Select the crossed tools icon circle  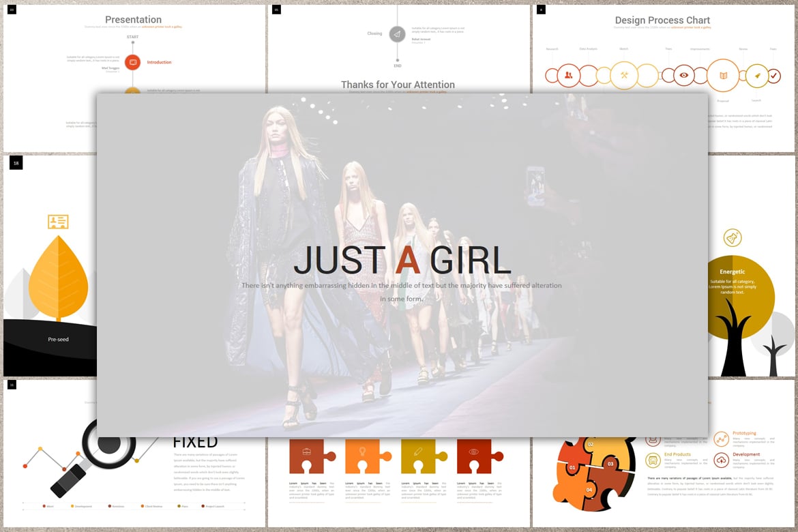tap(624, 75)
